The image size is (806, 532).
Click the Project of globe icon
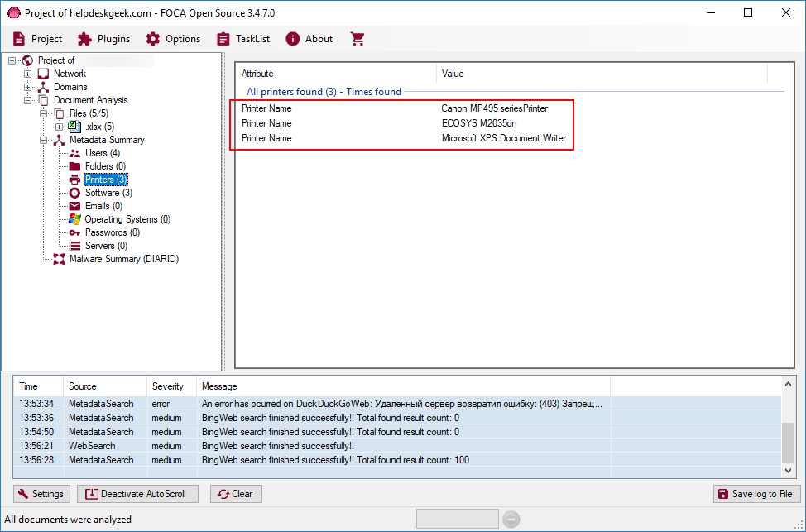click(x=28, y=60)
